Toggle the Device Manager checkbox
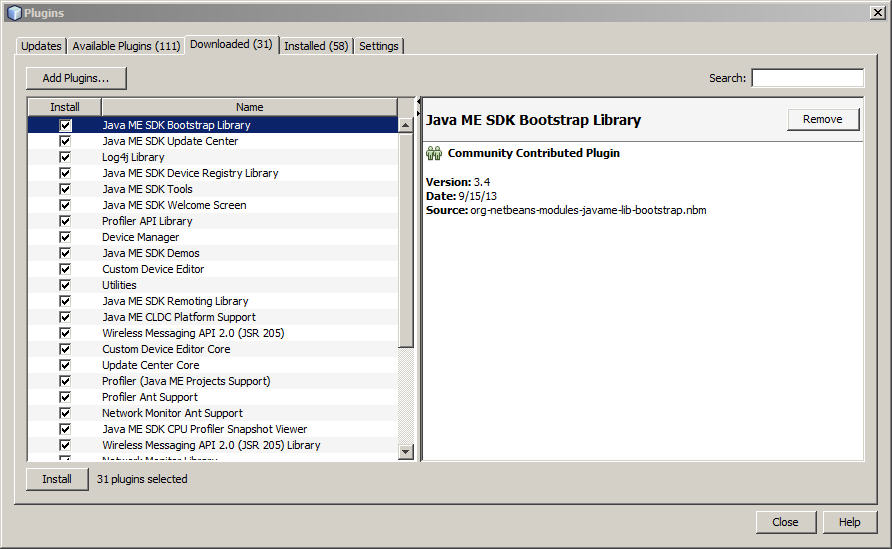Image resolution: width=892 pixels, height=549 pixels. [x=65, y=237]
